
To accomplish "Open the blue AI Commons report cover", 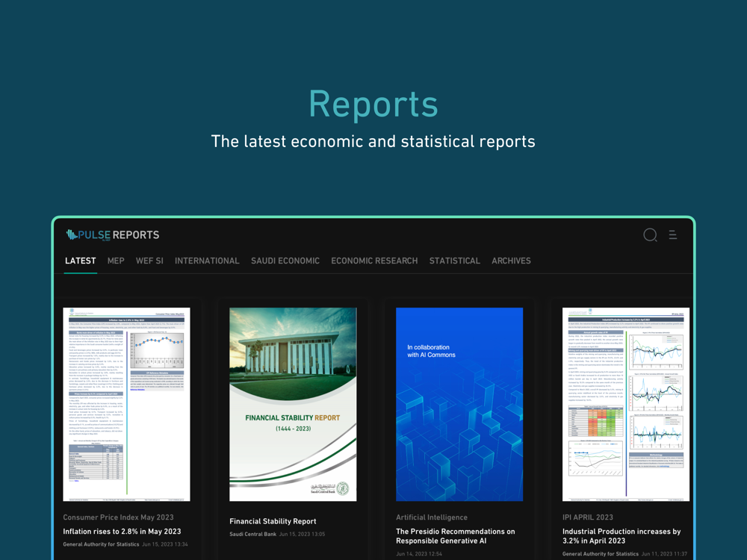I will click(x=459, y=404).
